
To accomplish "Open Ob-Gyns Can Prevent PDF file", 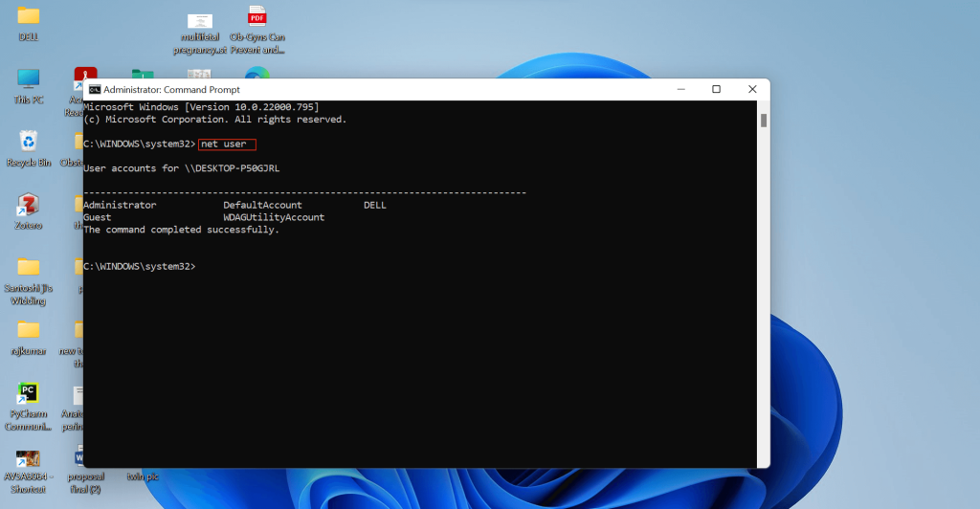I will click(x=256, y=30).
